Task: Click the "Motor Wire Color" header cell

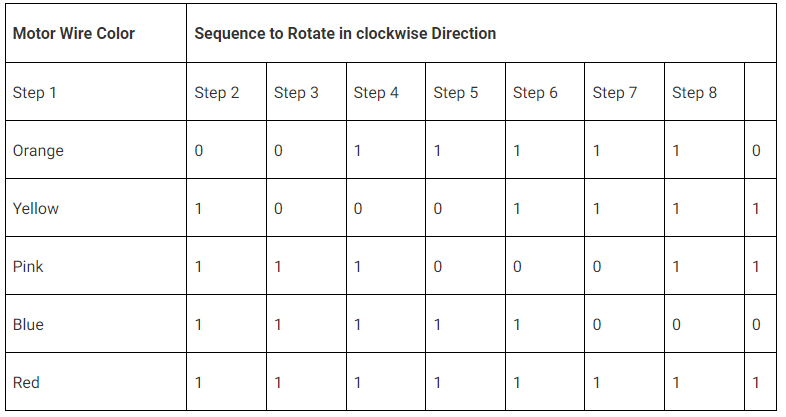Action: coord(73,33)
